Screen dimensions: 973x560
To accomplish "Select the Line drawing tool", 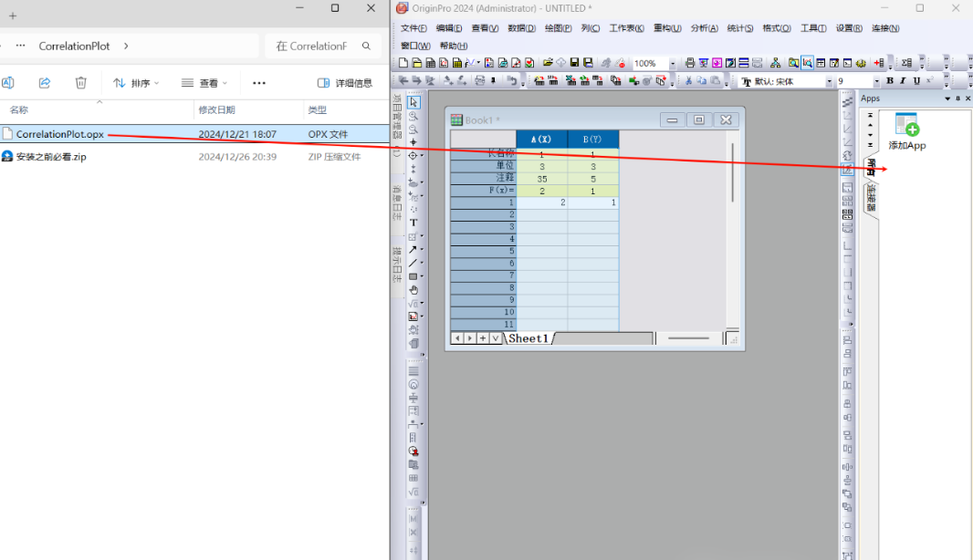I will click(x=413, y=263).
